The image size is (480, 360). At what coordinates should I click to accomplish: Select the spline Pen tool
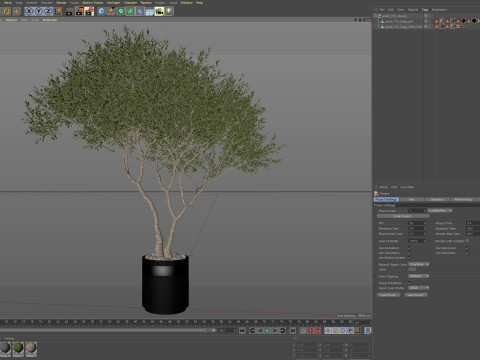(111, 11)
